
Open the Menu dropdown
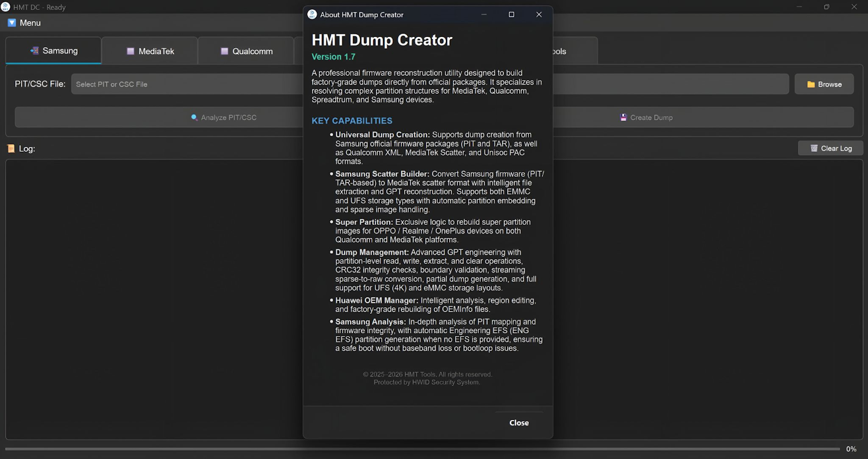(x=24, y=23)
